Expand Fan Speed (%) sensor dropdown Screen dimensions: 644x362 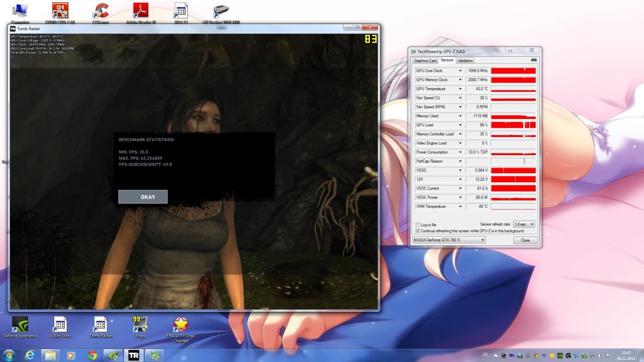460,98
